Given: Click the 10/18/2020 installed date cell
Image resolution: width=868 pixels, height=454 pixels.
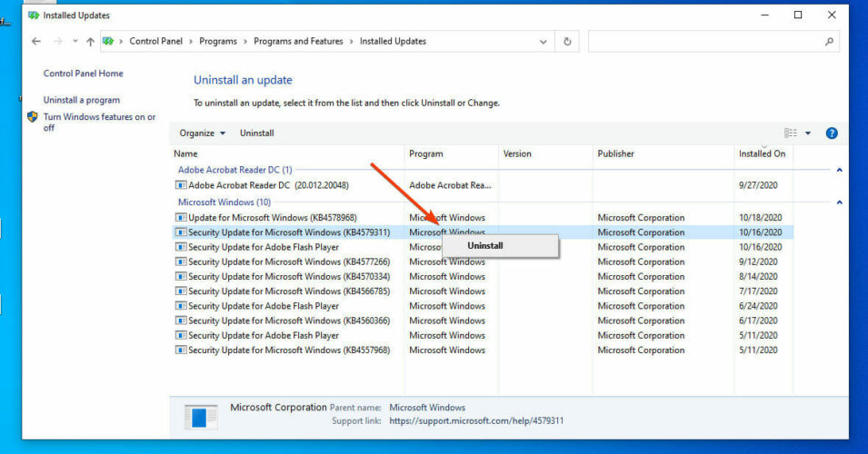Looking at the screenshot, I should tap(760, 218).
